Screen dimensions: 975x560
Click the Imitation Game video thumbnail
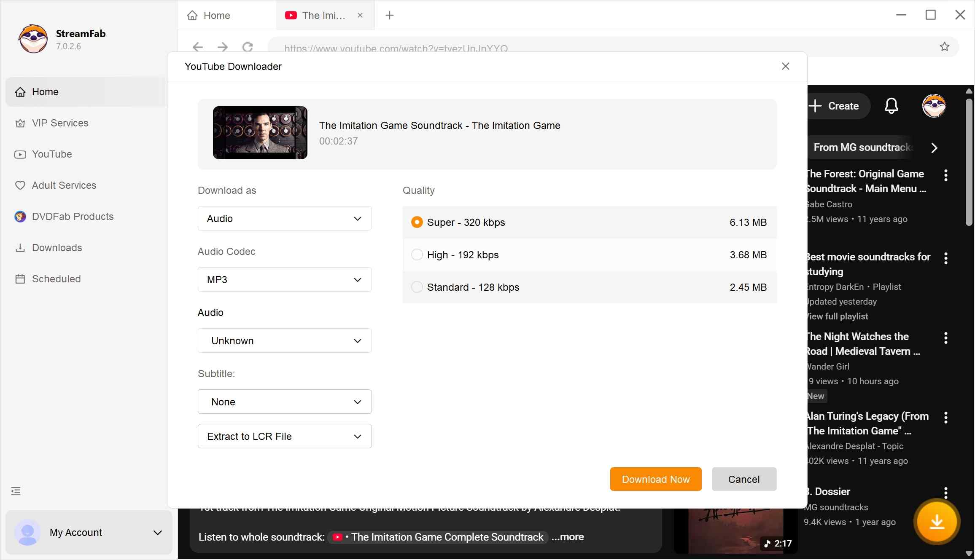[260, 133]
